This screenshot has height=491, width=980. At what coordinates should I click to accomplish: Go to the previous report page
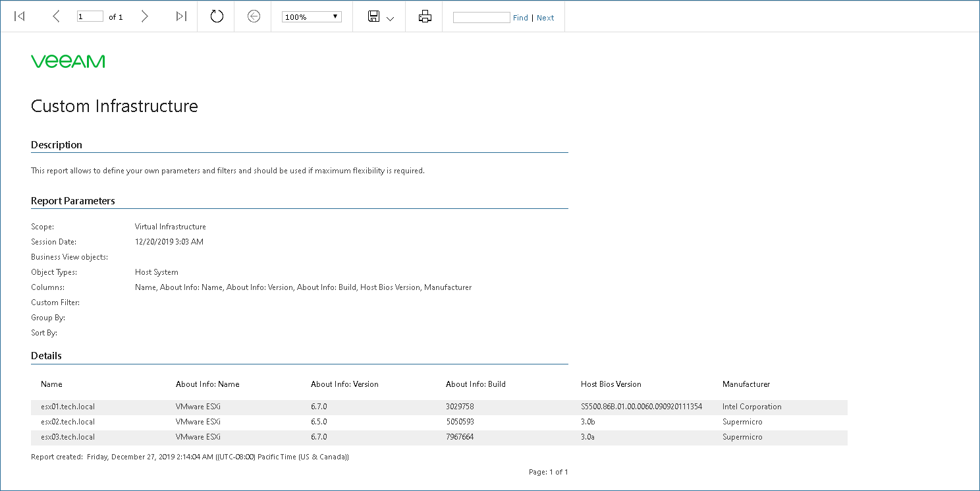(x=56, y=16)
